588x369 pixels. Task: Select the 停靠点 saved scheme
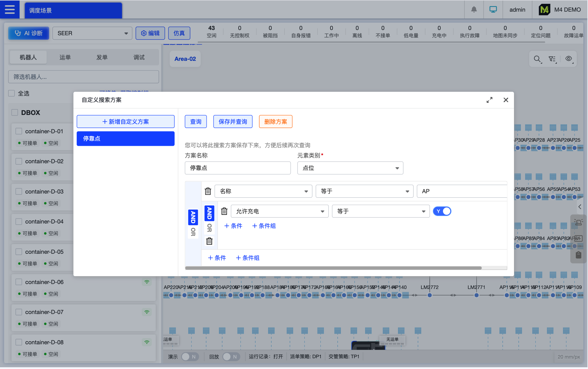(x=126, y=139)
